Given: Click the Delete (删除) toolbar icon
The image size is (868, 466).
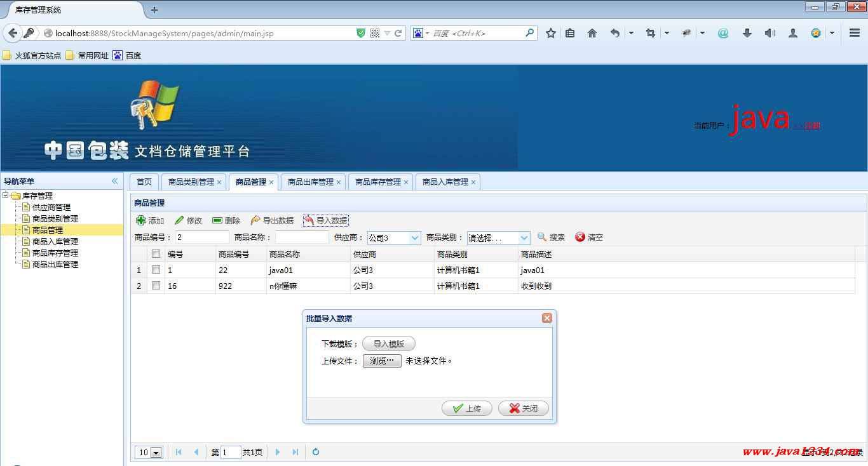Looking at the screenshot, I should click(217, 220).
